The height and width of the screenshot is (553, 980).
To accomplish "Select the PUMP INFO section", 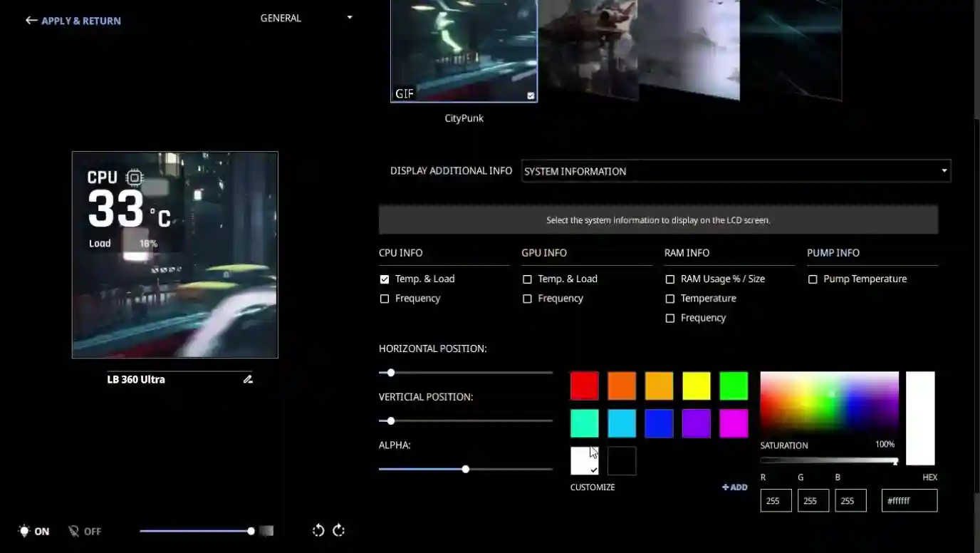I will 833,252.
